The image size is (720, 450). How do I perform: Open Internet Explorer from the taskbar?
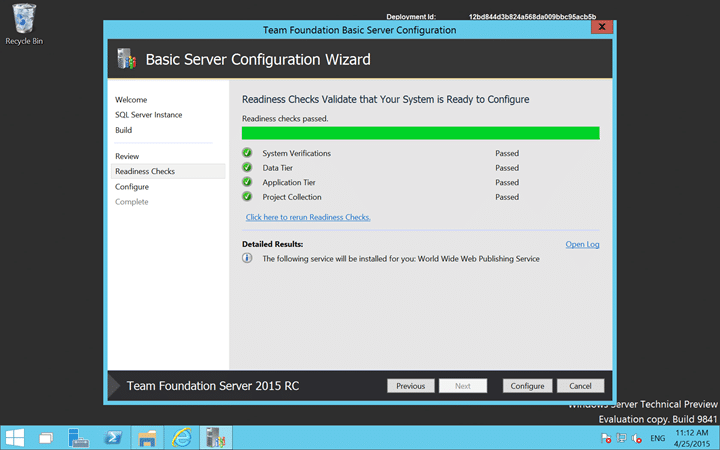pos(181,438)
